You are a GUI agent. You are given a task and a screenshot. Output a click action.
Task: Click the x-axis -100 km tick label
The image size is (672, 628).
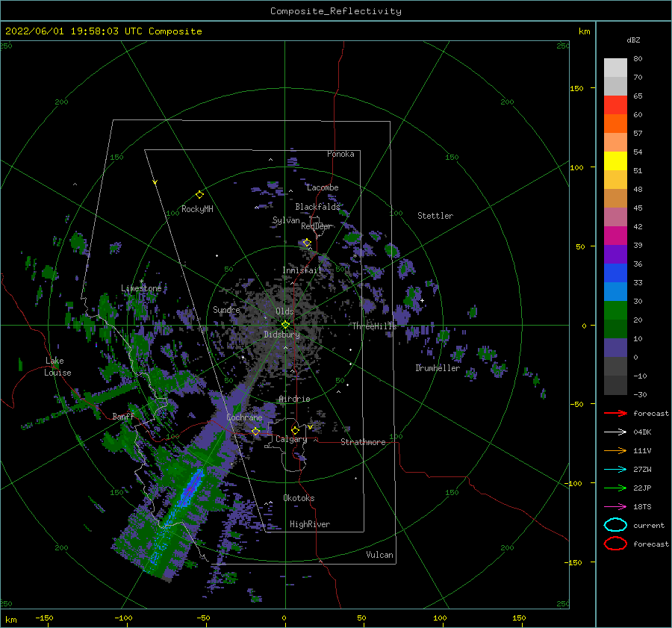[123, 618]
